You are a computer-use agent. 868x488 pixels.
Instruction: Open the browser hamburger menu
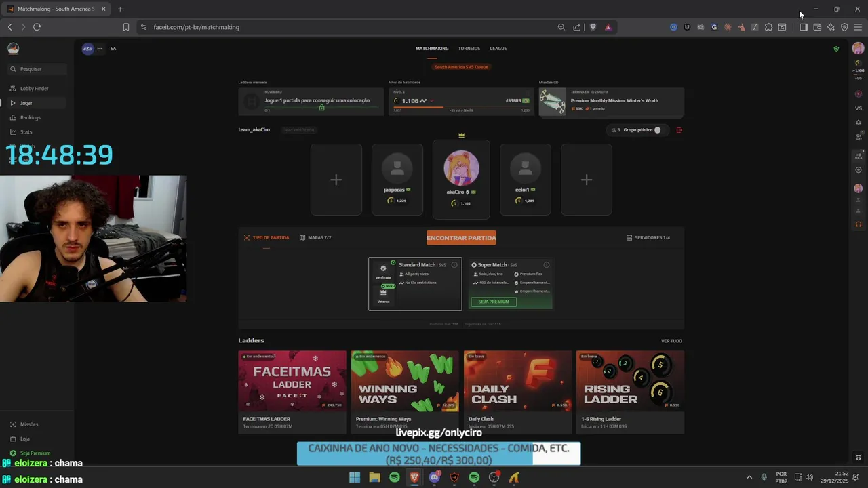click(x=858, y=27)
